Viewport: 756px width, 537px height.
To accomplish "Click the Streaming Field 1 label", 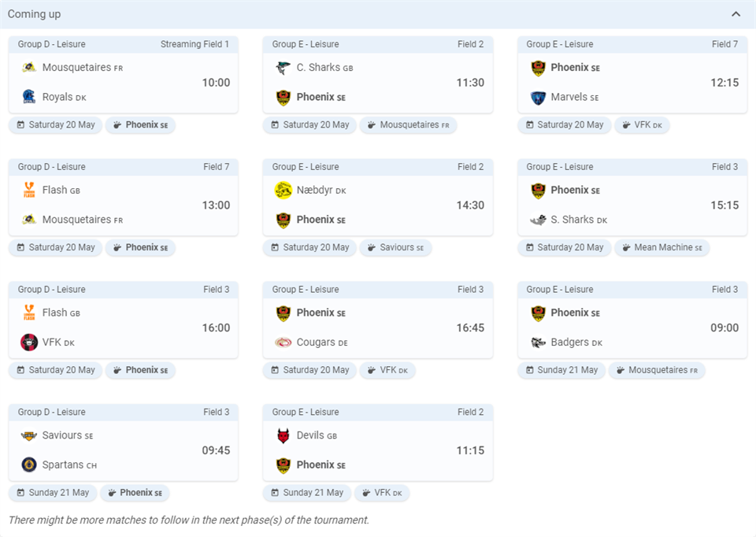I will click(195, 44).
